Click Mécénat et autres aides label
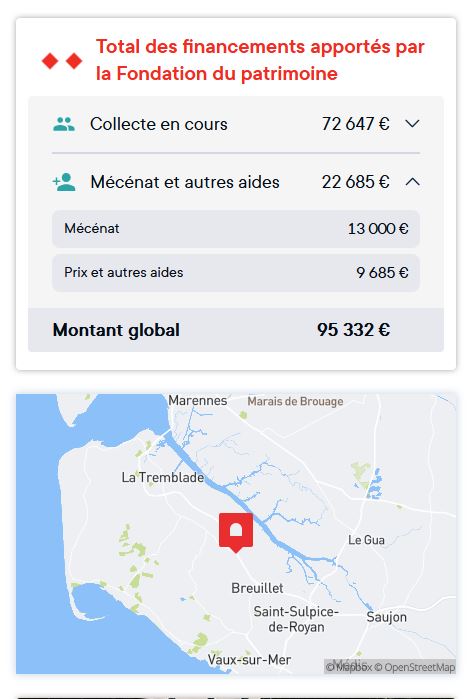Image resolution: width=472 pixels, height=699 pixels. click(185, 182)
